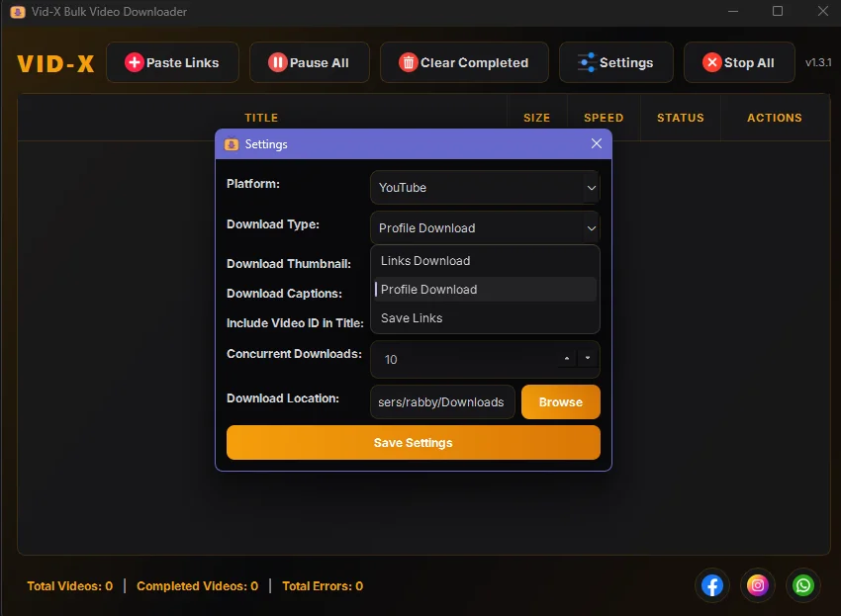Minimize the Vid-X window
The image size is (841, 616).
(733, 11)
